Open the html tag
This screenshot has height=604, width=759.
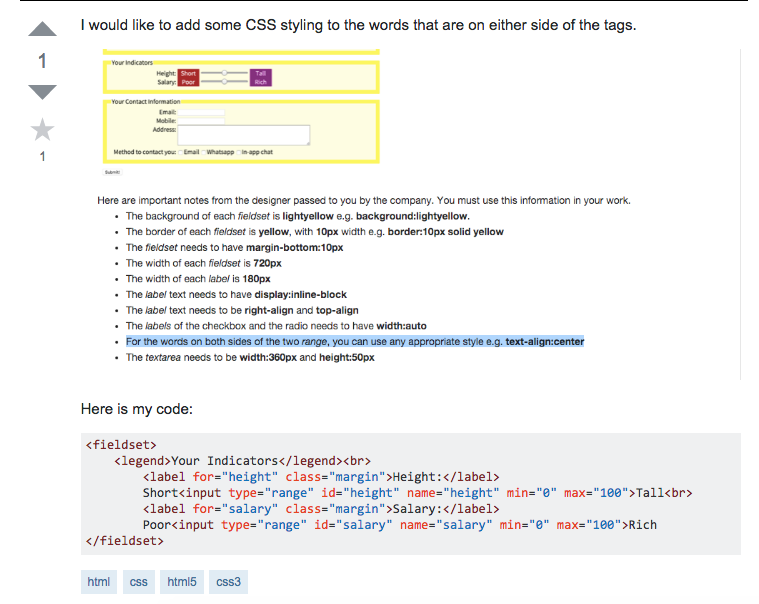click(x=99, y=582)
